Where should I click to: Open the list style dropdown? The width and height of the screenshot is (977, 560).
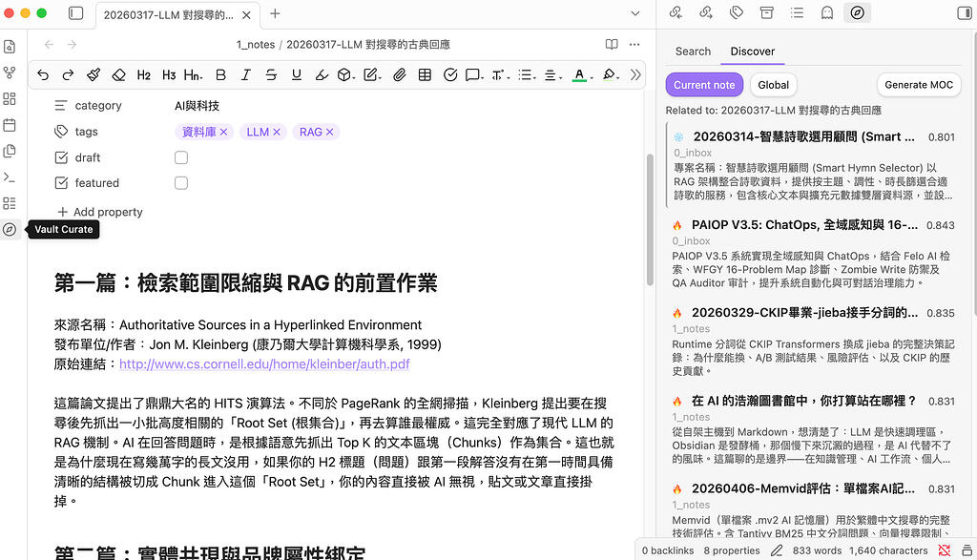tap(527, 74)
